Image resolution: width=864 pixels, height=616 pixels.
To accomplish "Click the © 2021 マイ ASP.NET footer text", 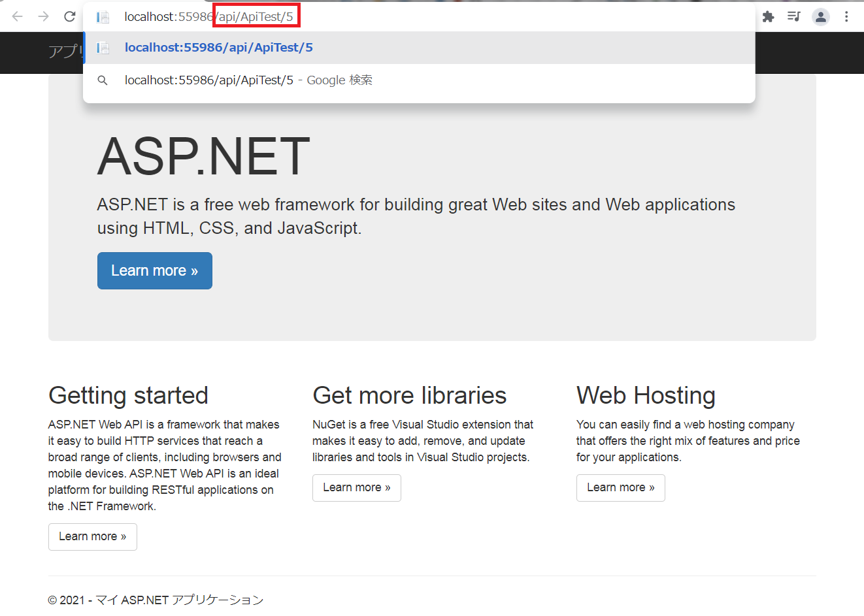I will click(154, 599).
